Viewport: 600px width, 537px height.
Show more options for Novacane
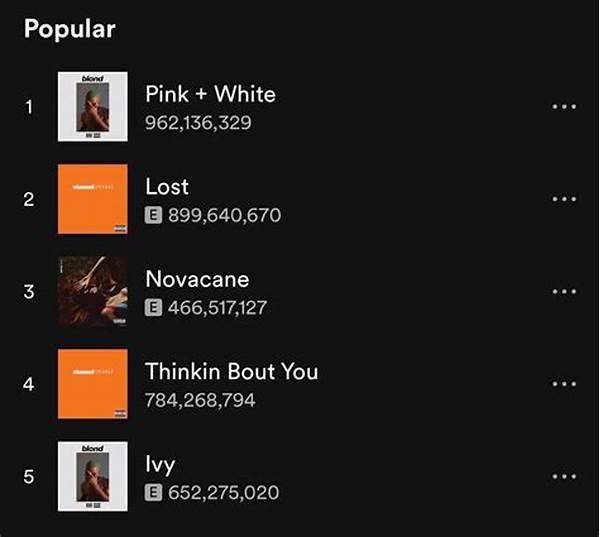[564, 292]
